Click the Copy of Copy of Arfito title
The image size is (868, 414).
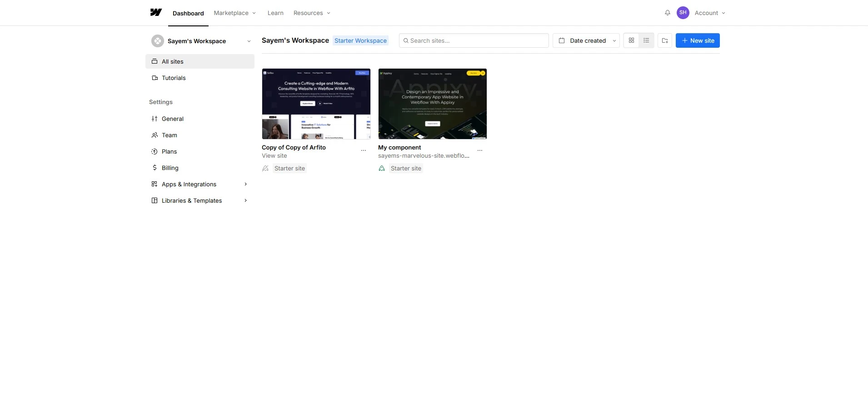click(294, 148)
